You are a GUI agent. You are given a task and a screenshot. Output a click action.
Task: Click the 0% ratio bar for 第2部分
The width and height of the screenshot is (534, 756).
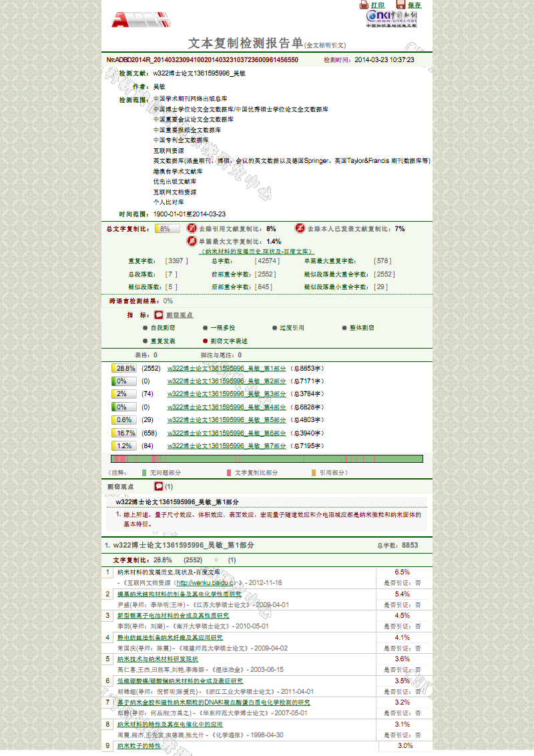124,381
